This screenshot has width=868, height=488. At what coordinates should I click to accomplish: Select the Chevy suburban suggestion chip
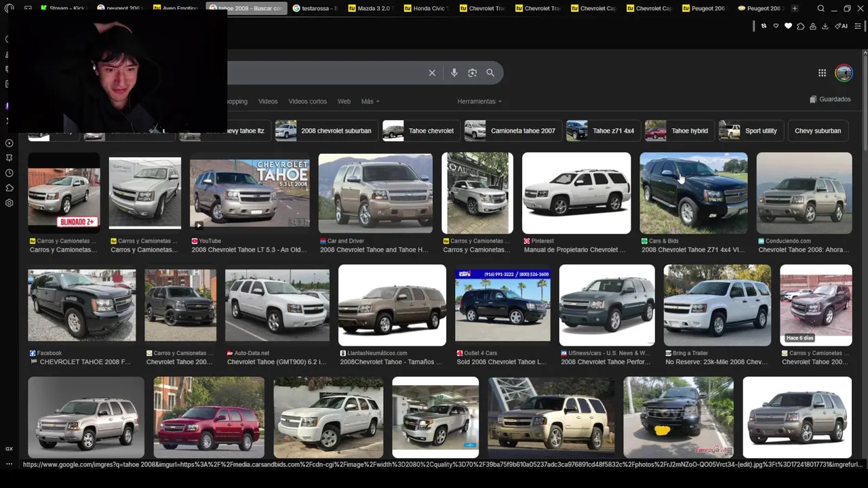[818, 131]
